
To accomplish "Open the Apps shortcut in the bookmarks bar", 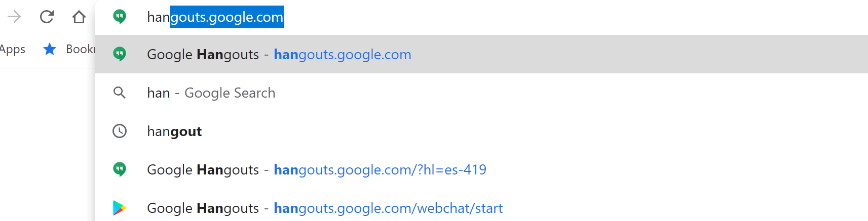I will click(x=12, y=49).
